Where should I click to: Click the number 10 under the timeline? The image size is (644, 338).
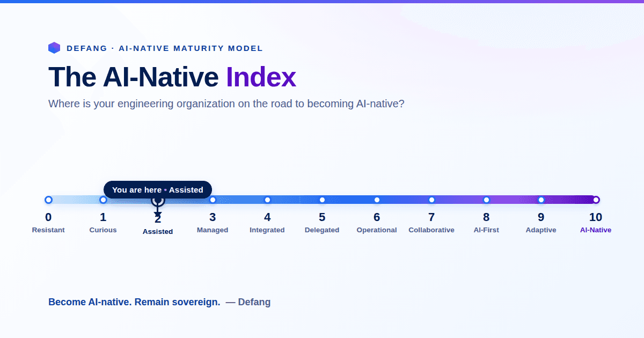(596, 217)
